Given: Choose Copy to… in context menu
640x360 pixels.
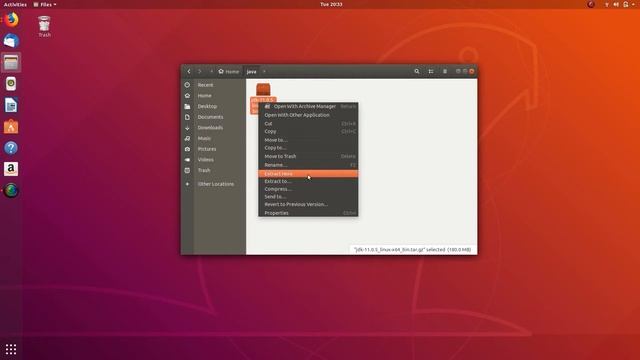Looking at the screenshot, I should pyautogui.click(x=308, y=148).
